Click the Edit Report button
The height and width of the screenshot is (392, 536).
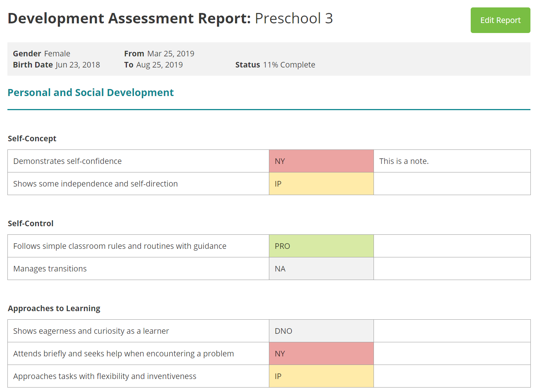point(500,20)
